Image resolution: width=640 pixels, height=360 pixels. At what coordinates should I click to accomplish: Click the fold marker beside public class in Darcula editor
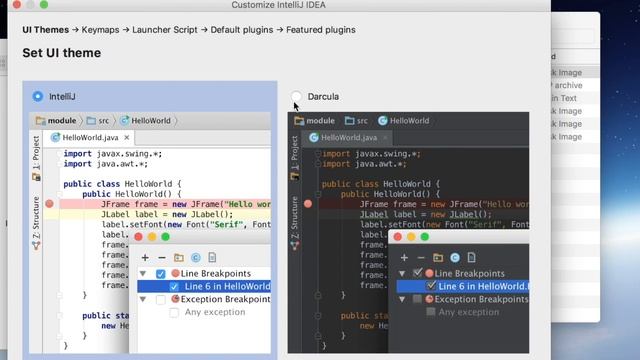318,194
